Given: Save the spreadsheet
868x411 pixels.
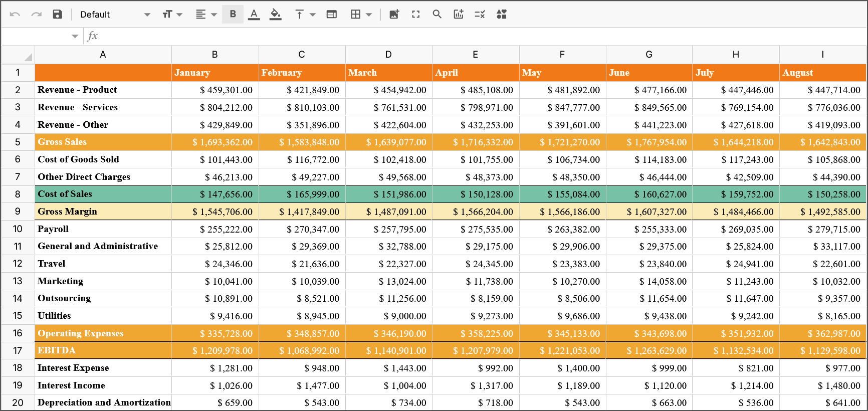Looking at the screenshot, I should (58, 15).
